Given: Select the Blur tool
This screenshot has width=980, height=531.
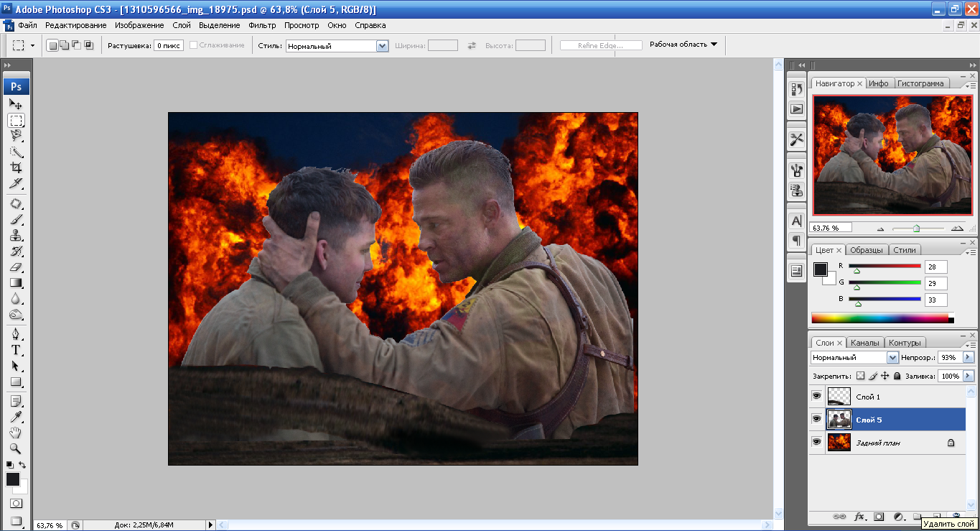Looking at the screenshot, I should pos(16,299).
